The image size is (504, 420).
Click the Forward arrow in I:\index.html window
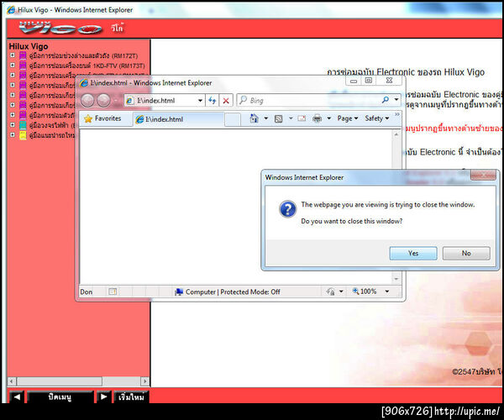(103, 101)
